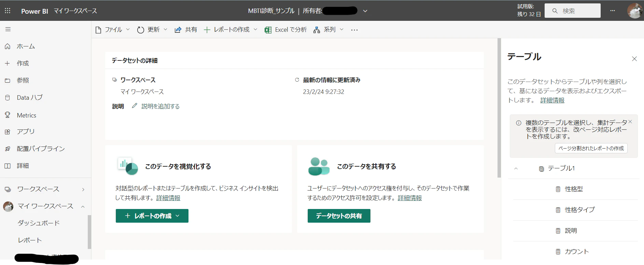This screenshot has width=644, height=265.
Task: Collapse the マイ ワークスペース section chevron
Action: [83, 207]
